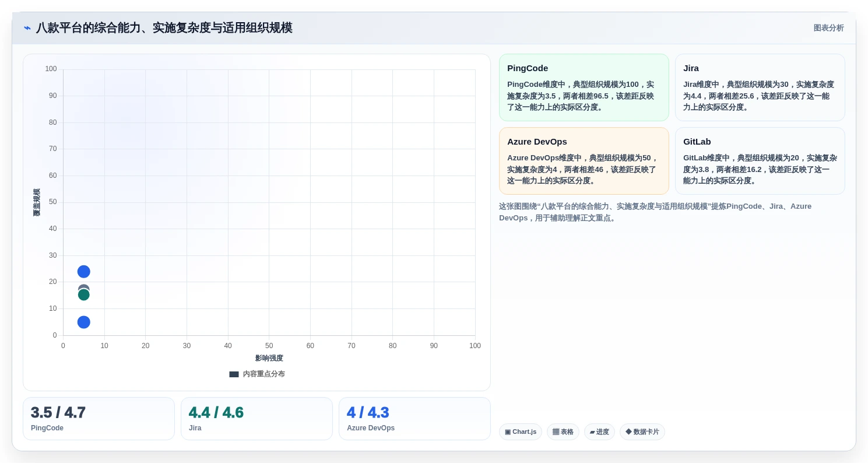
Task: Select the Chart.js tag
Action: point(521,432)
